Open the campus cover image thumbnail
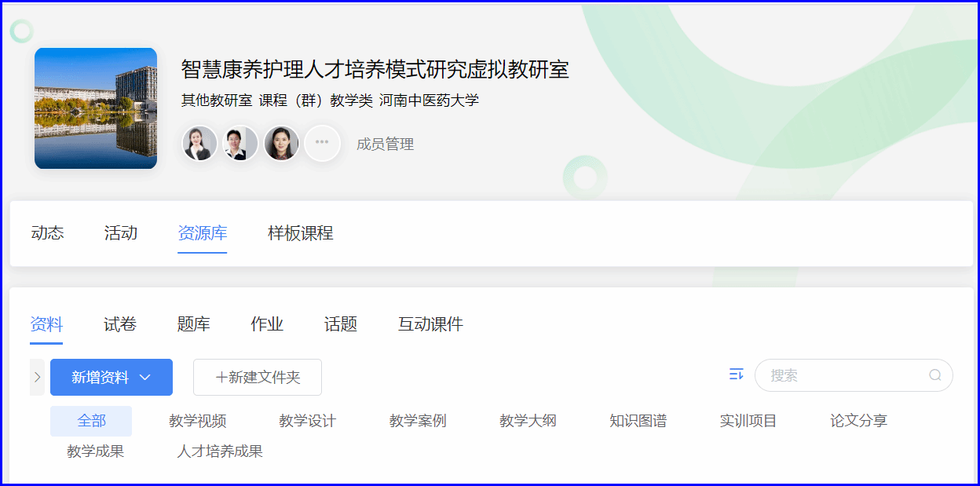 pos(96,108)
